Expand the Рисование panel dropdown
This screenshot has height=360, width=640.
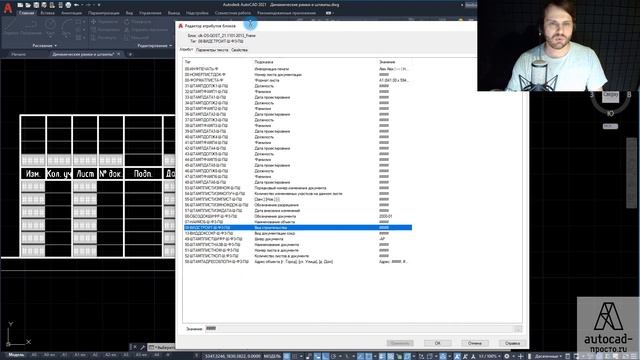tap(44, 46)
